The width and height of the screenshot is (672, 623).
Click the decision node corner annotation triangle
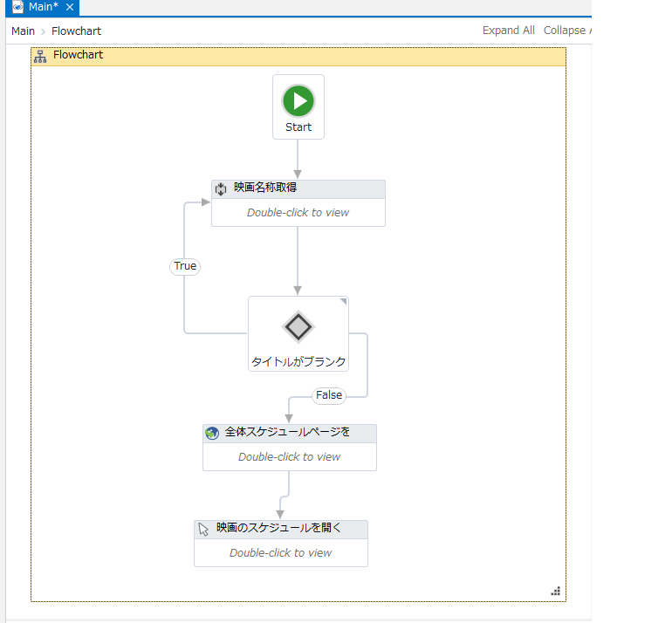(x=343, y=302)
